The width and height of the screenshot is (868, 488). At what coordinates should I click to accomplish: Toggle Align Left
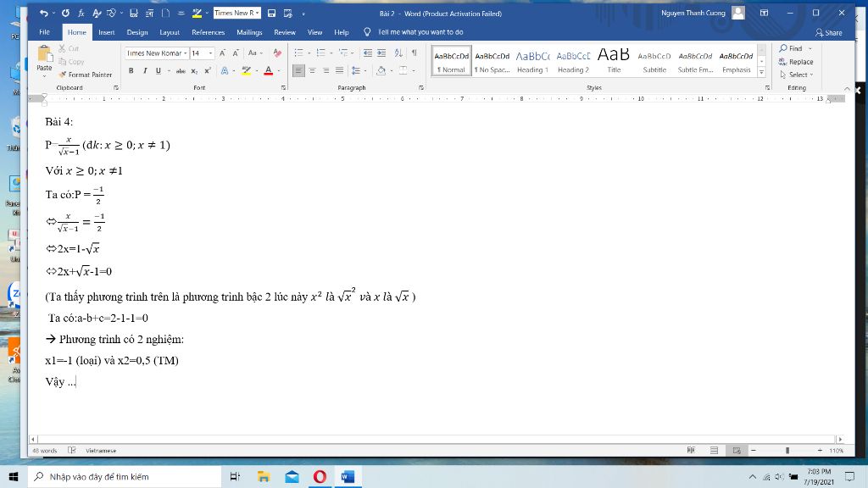click(x=298, y=71)
